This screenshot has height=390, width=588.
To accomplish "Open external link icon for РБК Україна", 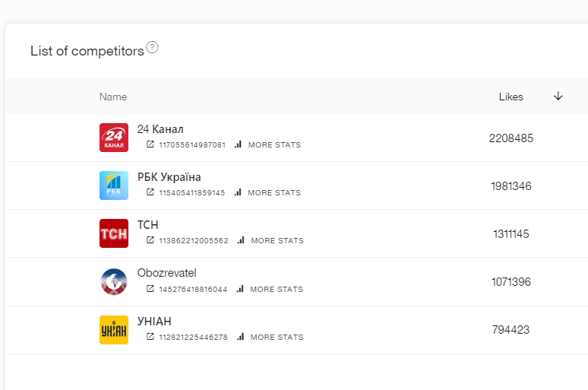I will pyautogui.click(x=150, y=192).
